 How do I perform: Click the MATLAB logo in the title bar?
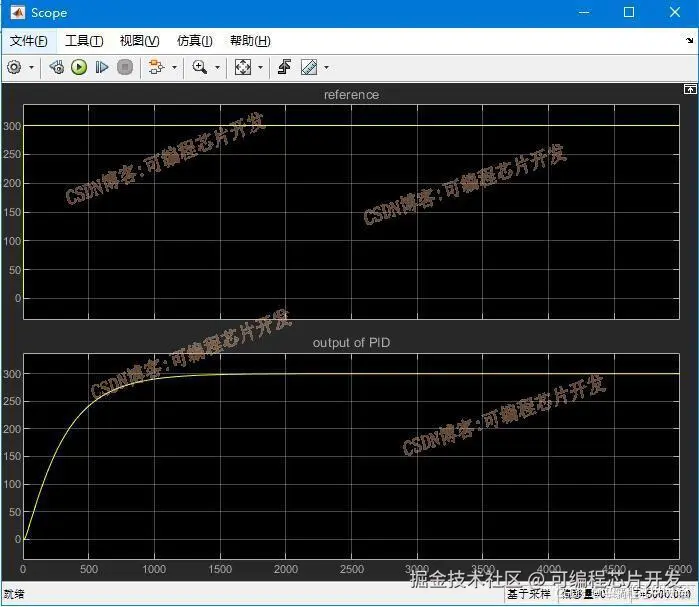[17, 12]
